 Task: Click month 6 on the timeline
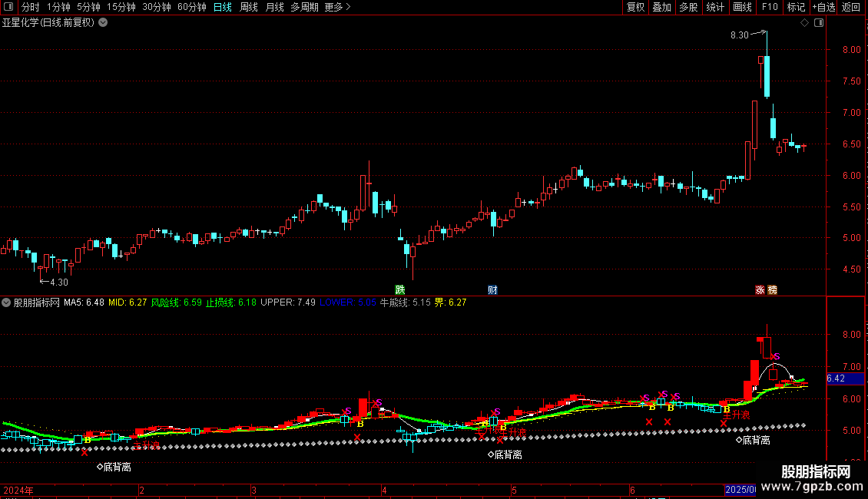[x=632, y=490]
